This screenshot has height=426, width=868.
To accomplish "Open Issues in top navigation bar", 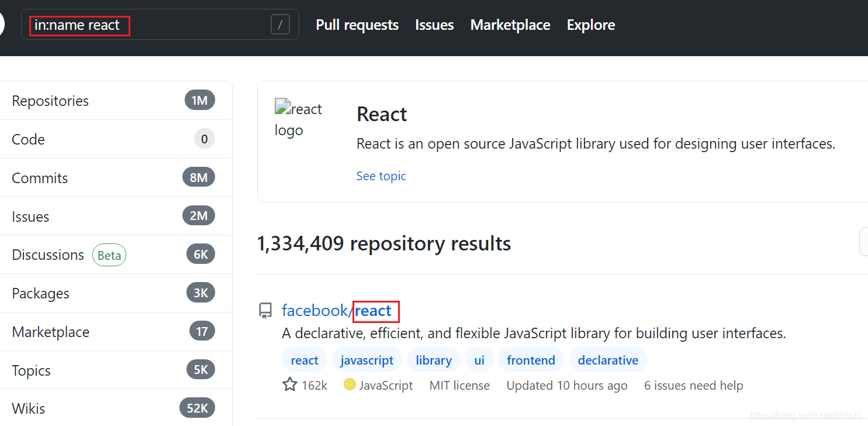I will [x=434, y=25].
